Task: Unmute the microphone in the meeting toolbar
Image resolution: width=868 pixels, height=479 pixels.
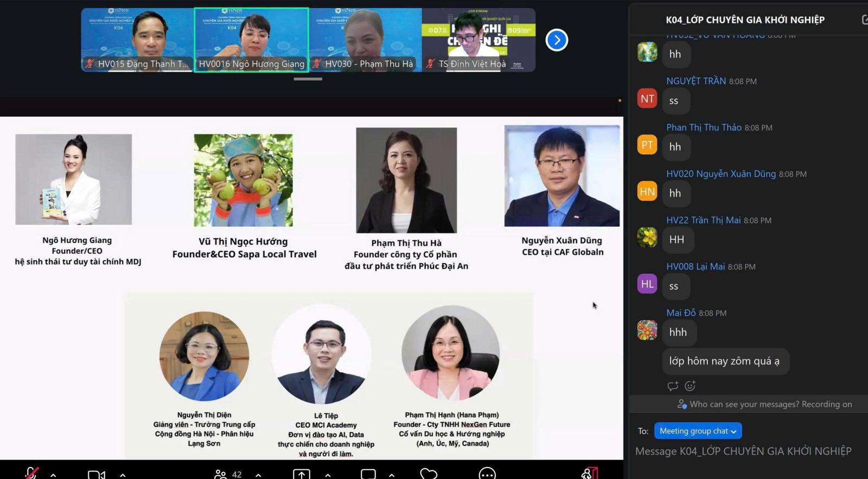Action: [32, 474]
